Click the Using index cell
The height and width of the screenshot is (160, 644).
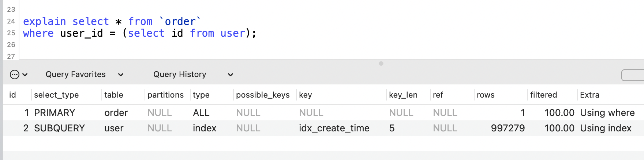(606, 128)
